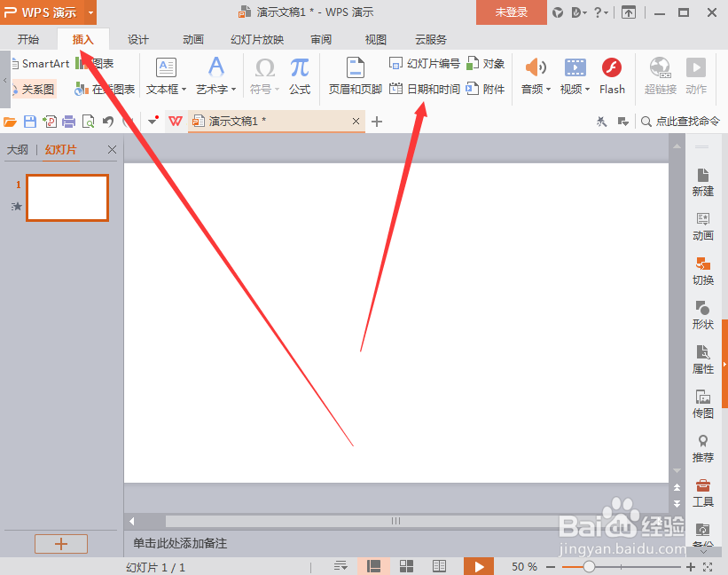The width and height of the screenshot is (728, 575).
Task: Click the 未登录 login button
Action: 511,12
